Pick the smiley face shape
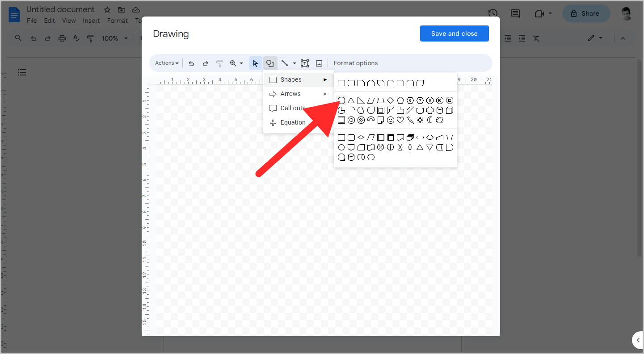This screenshot has width=644, height=354. [x=390, y=120]
